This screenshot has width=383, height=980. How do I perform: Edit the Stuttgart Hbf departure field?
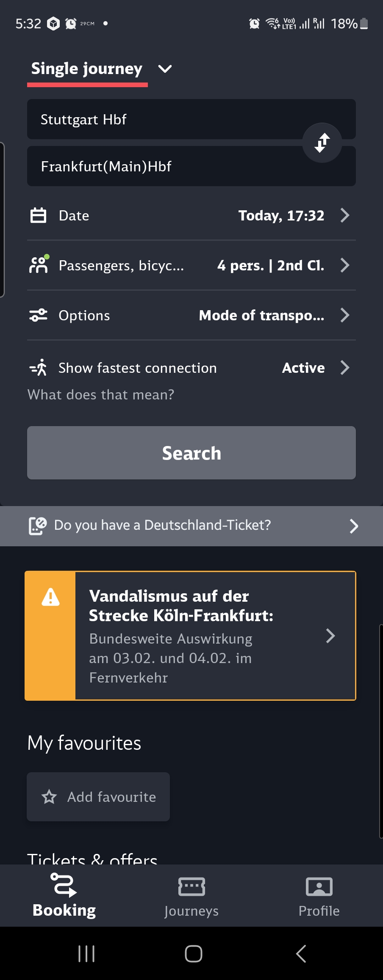(x=191, y=119)
